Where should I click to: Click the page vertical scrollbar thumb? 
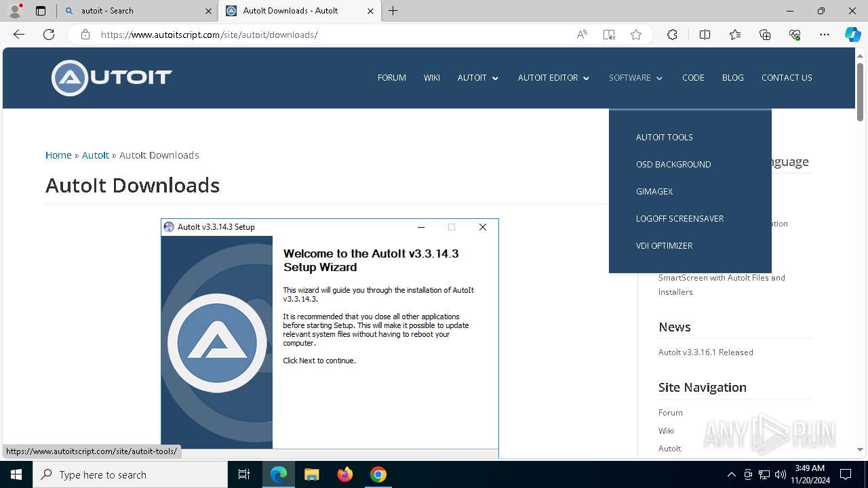[x=860, y=91]
